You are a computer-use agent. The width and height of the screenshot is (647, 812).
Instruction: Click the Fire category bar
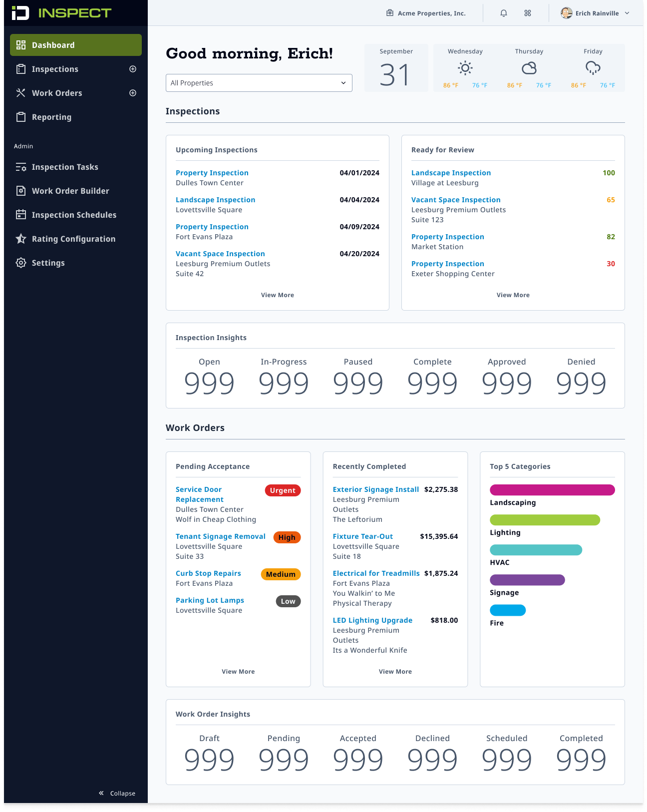(x=508, y=610)
